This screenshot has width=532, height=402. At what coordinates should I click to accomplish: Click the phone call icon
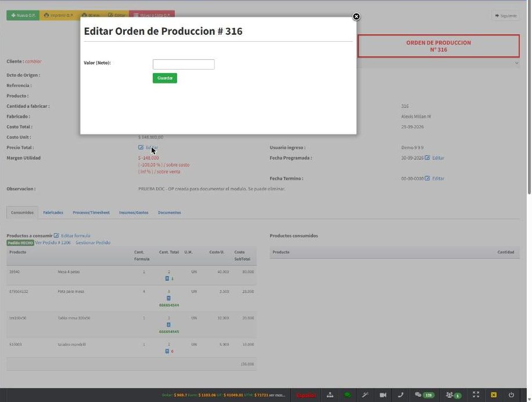(x=401, y=395)
